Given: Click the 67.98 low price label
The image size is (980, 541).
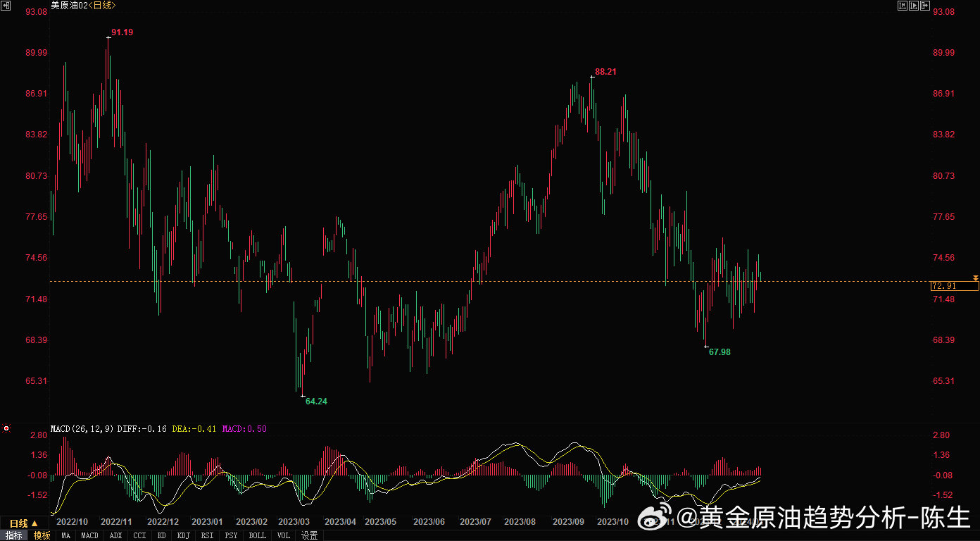Looking at the screenshot, I should coord(720,352).
